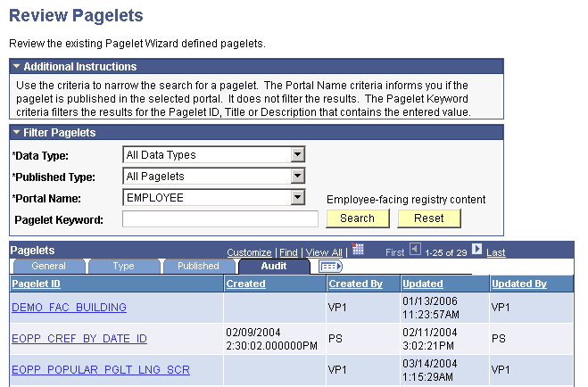Click the download to spreadsheet grid icon
This screenshot has width=588, height=387.
pos(359,251)
